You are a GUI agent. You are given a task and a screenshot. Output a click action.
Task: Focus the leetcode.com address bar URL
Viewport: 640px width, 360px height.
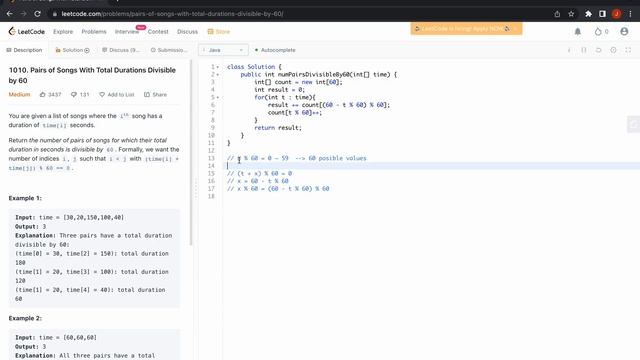pos(172,14)
